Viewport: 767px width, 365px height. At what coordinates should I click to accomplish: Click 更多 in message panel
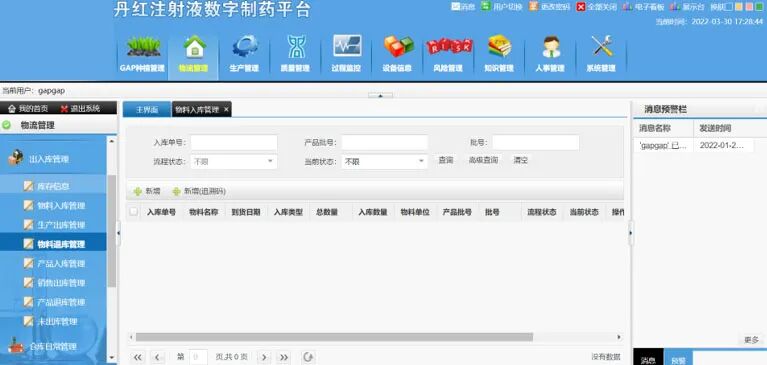click(751, 340)
